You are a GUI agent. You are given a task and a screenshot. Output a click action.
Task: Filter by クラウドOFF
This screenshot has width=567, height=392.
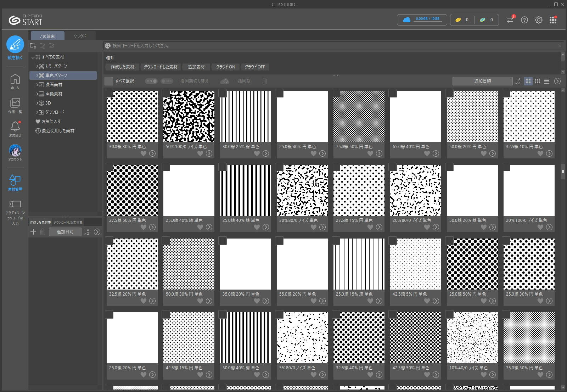[255, 67]
